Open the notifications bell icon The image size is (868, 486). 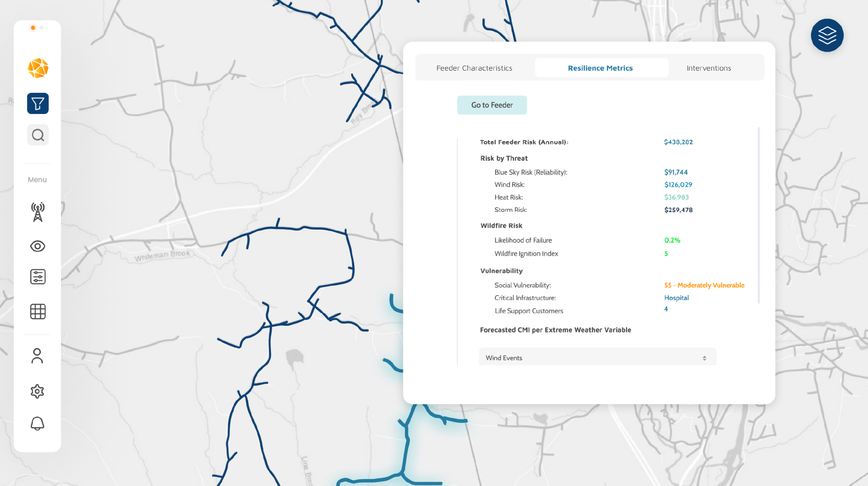coord(37,423)
